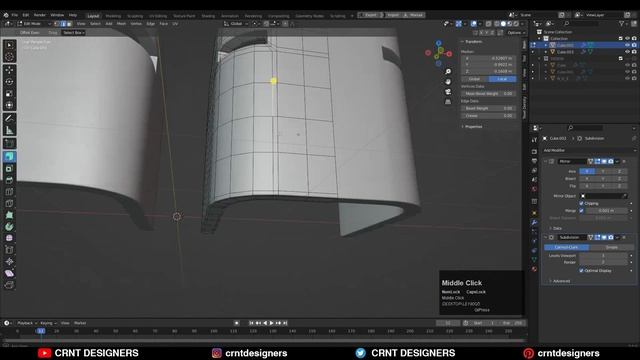This screenshot has height=360, width=640.
Task: Select the Cursor tool
Action: [9, 57]
